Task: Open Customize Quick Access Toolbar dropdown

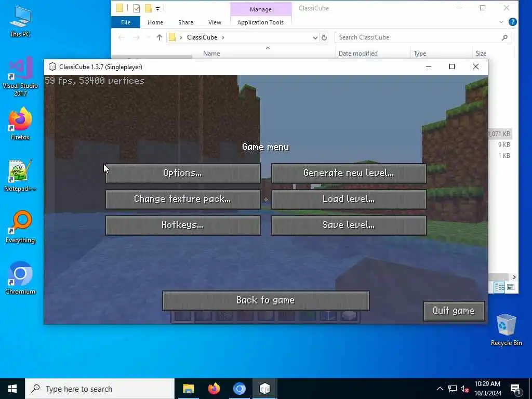Action: pyautogui.click(x=158, y=8)
